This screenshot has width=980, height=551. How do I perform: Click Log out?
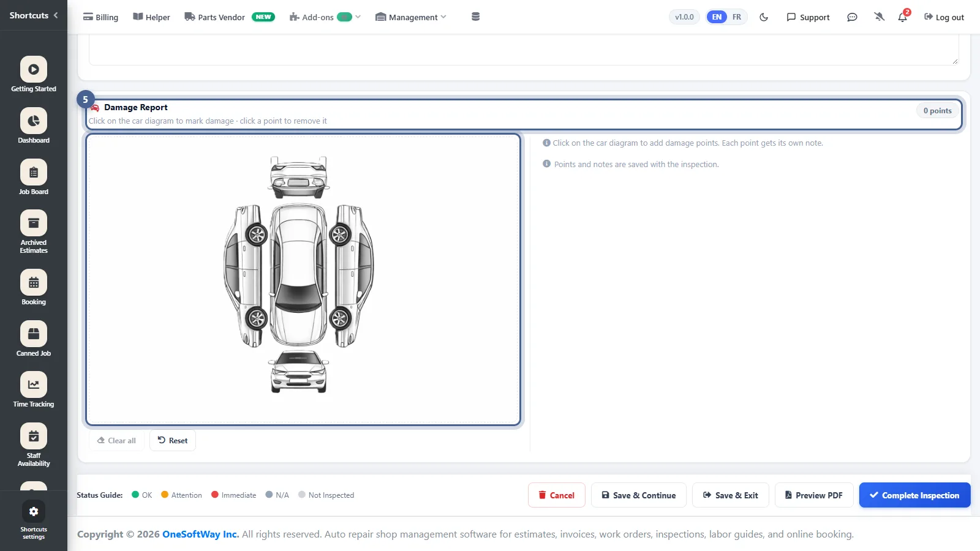[944, 17]
